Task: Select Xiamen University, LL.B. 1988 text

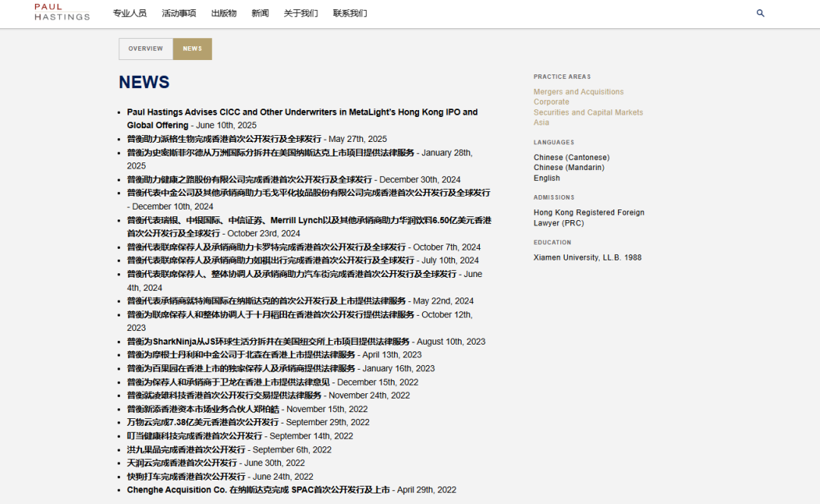Action: click(x=587, y=258)
